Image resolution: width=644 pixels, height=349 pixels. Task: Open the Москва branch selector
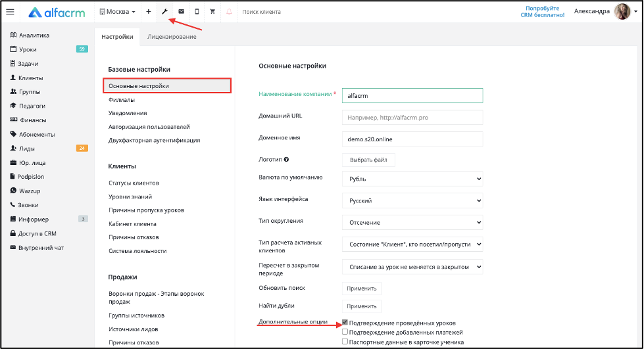(117, 11)
